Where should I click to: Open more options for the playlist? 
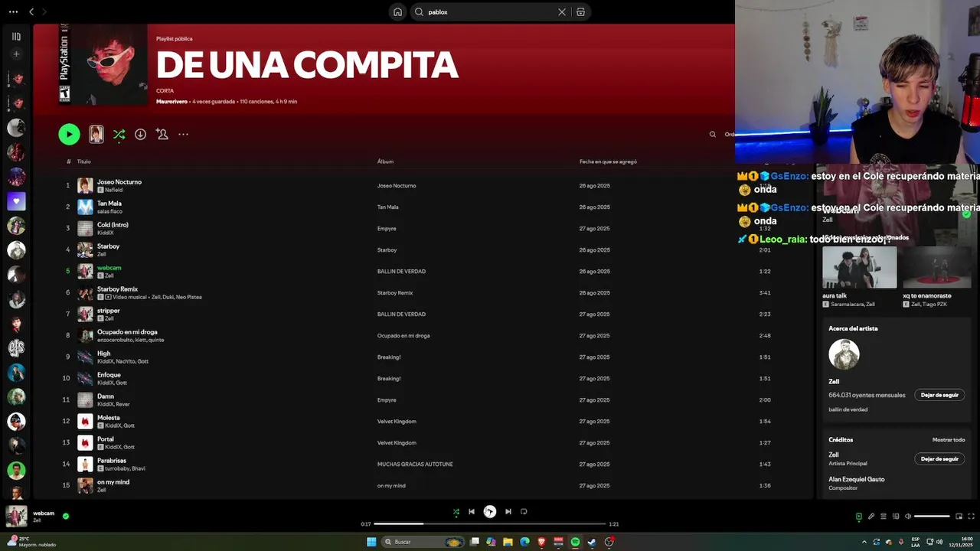[183, 134]
